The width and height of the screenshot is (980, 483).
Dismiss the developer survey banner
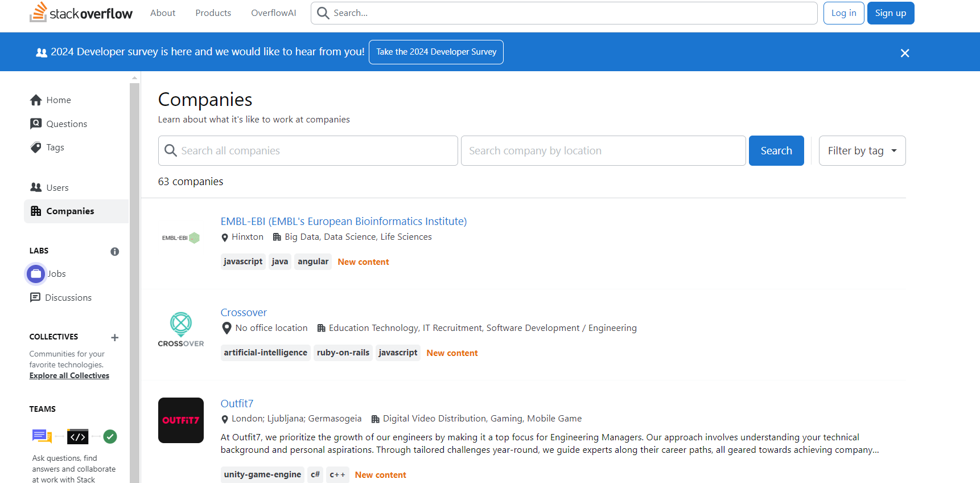click(905, 53)
